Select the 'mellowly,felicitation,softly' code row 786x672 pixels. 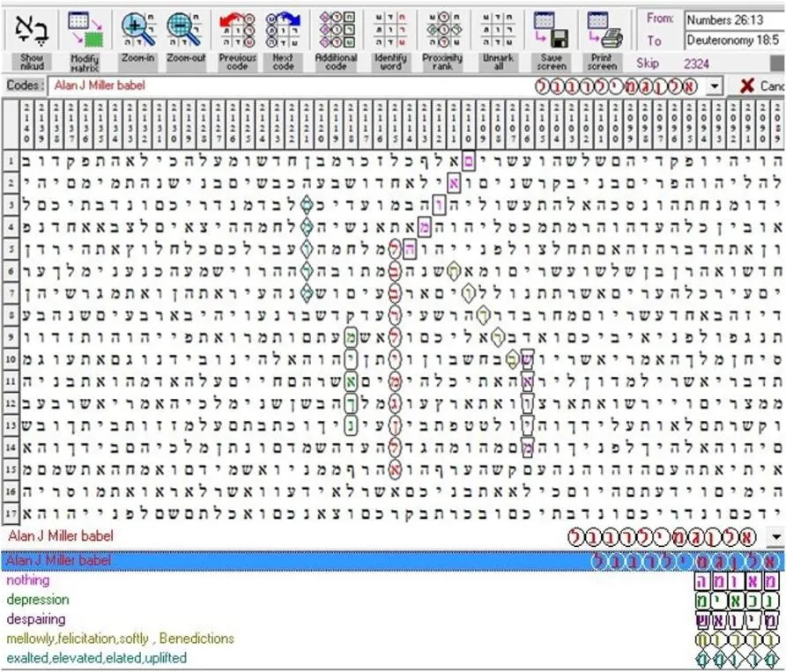392,639
